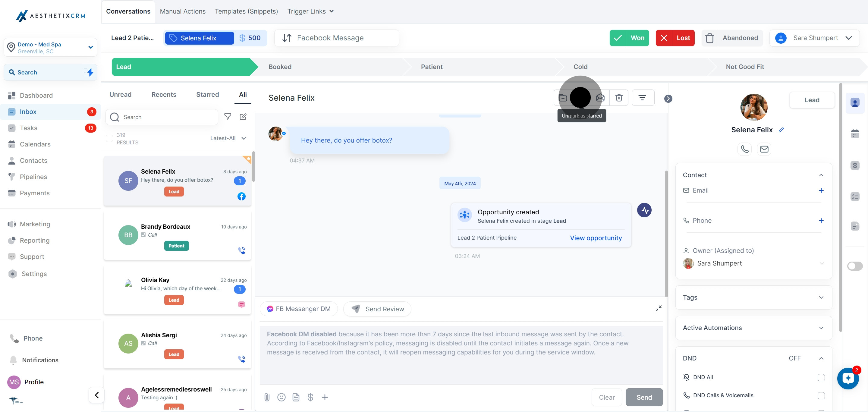Click the Booked pipeline stage
This screenshot has width=868, height=412.
pyautogui.click(x=280, y=67)
